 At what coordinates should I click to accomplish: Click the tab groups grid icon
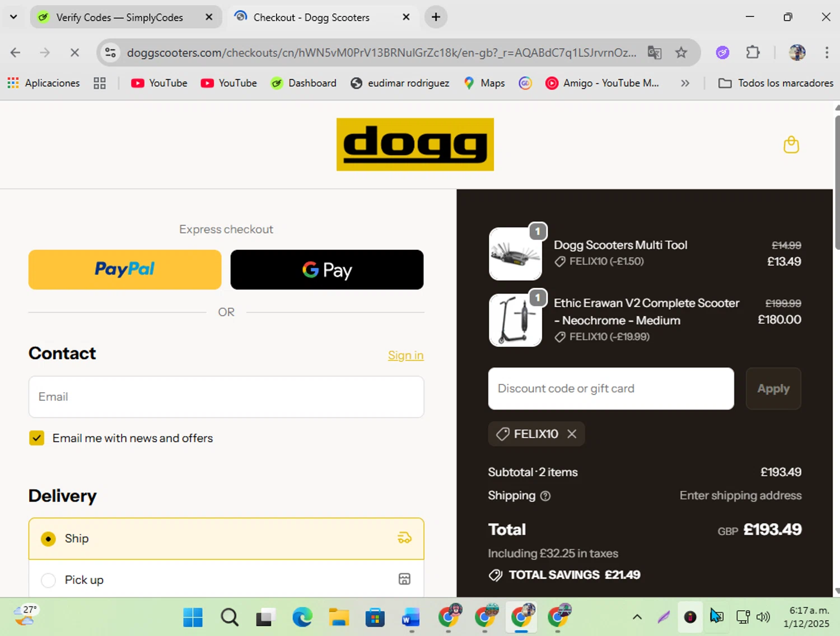click(x=100, y=83)
